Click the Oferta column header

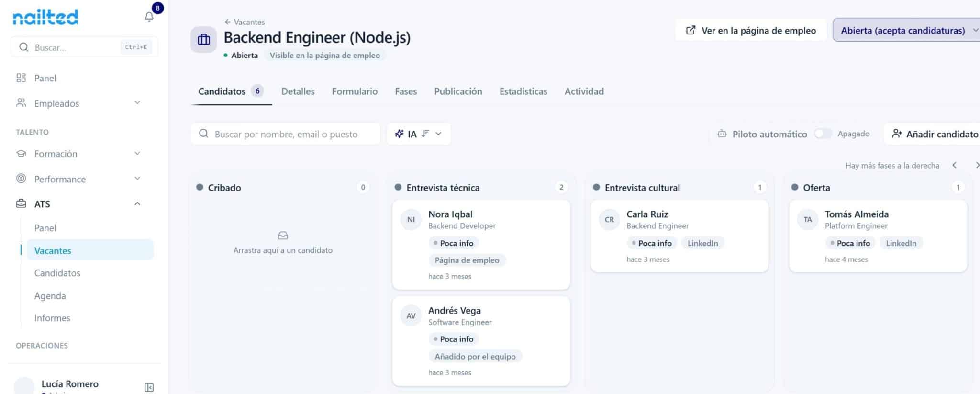tap(816, 188)
